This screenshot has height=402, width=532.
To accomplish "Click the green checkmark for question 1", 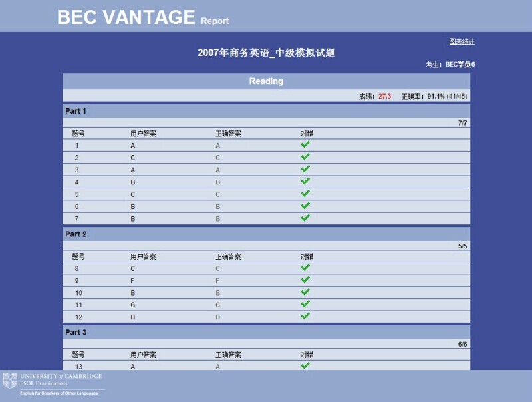I will [x=305, y=144].
